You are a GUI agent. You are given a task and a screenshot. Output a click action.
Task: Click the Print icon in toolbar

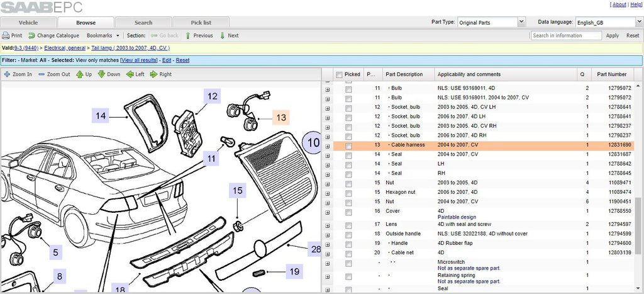tap(6, 36)
